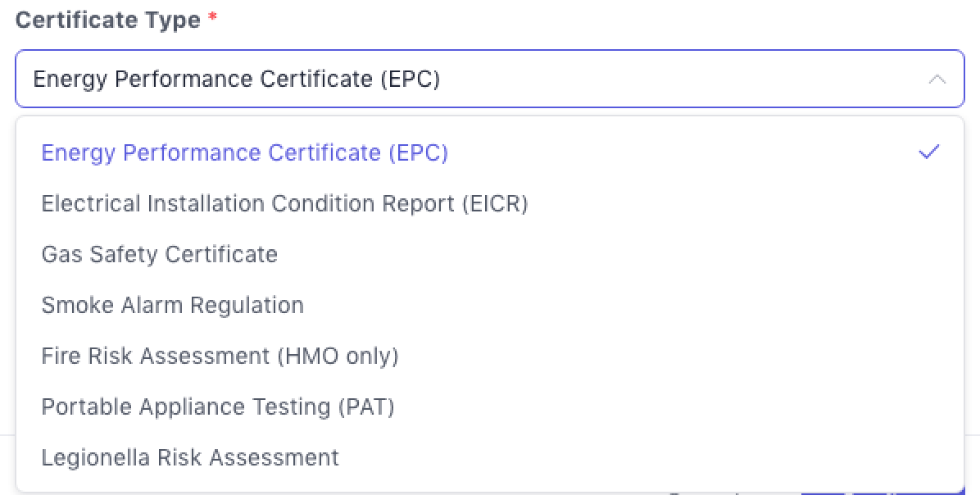Choose the Legionella entry at list bottom
The height and width of the screenshot is (495, 980).
190,457
